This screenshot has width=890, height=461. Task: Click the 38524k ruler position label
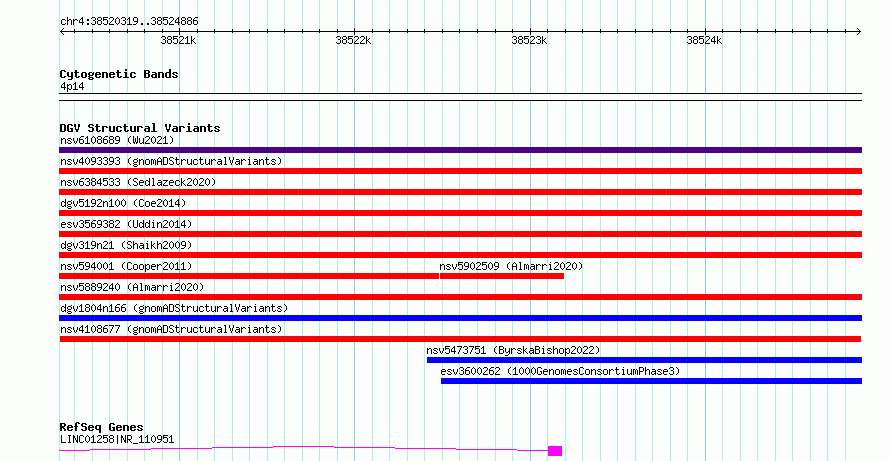point(704,40)
